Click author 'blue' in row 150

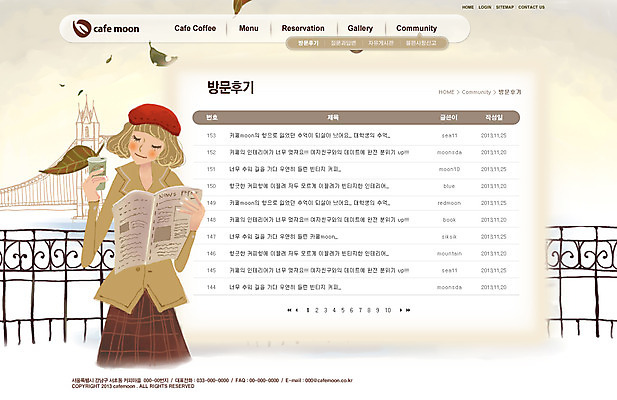(449, 186)
